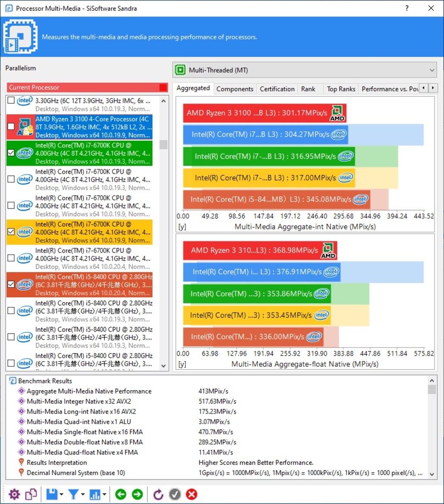Untick the yellow-highlighted i7-6700K checkbox
This screenshot has height=504, width=444.
11,232
